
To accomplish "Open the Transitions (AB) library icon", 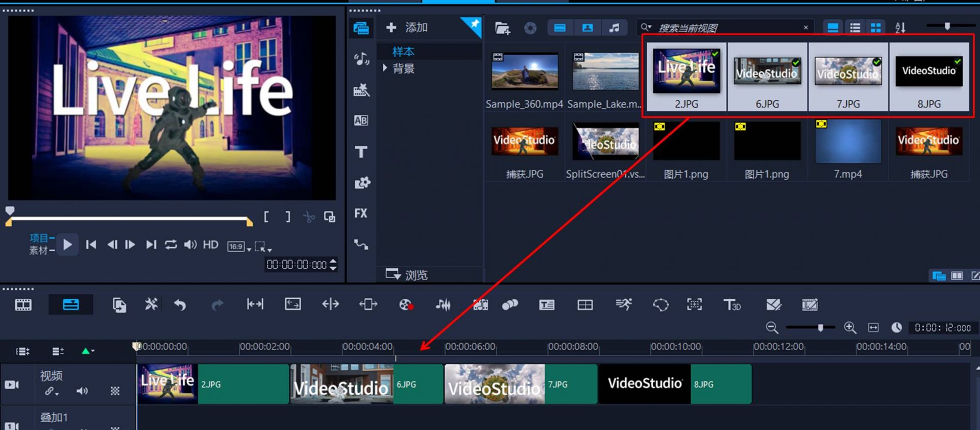I will 361,121.
